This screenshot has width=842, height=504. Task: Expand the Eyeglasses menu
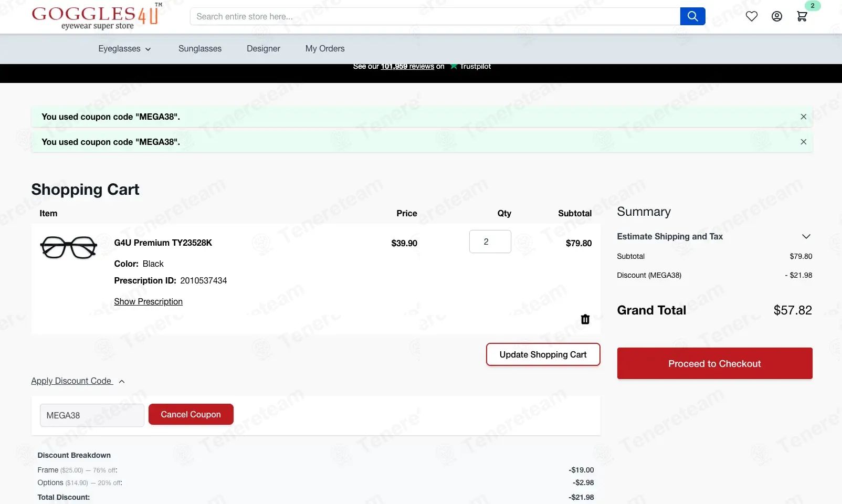(x=124, y=49)
